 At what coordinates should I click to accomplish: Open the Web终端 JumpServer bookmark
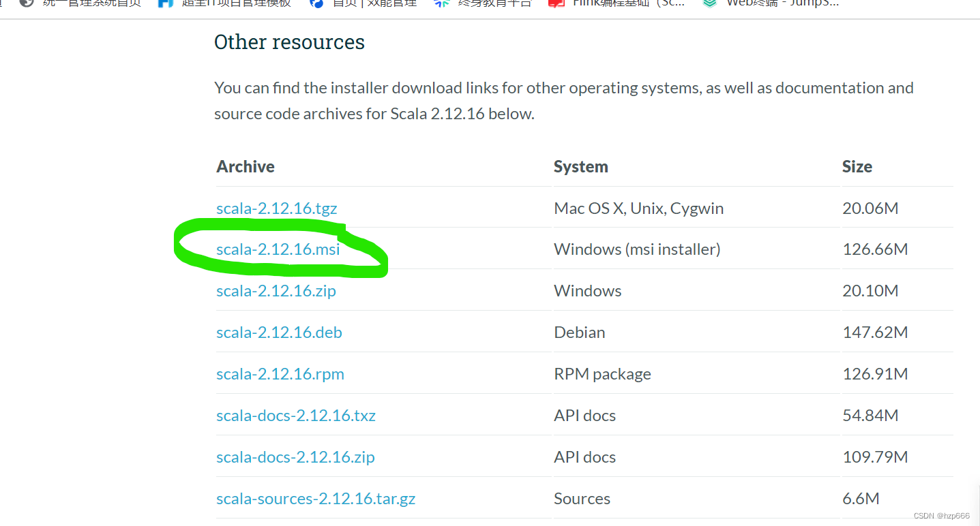pyautogui.click(x=782, y=2)
